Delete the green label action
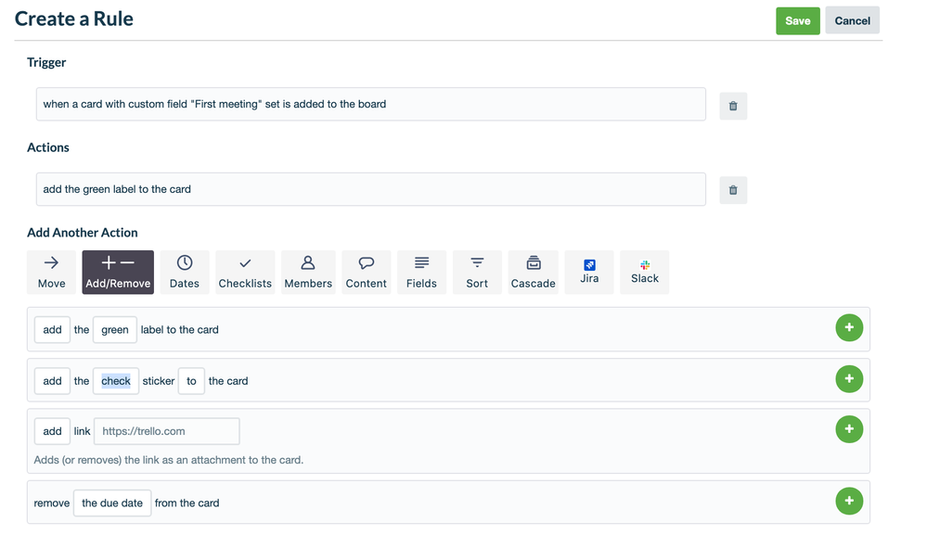The image size is (927, 560). [732, 189]
